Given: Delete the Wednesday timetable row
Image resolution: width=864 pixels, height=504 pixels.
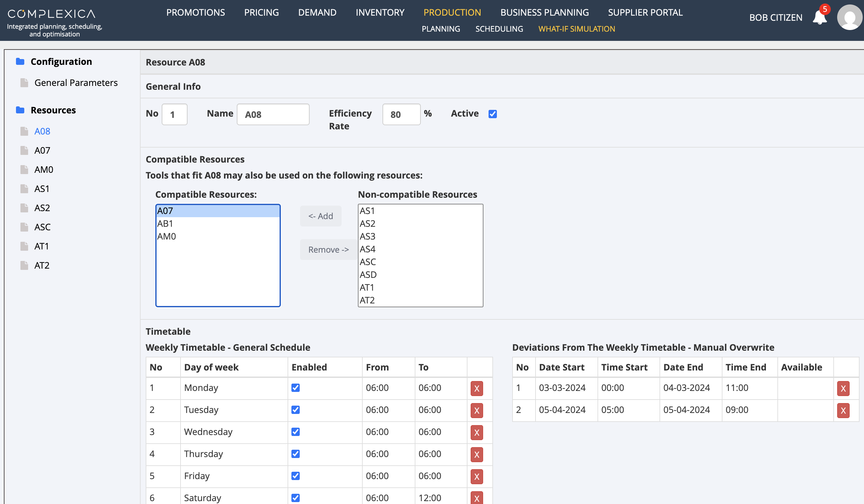Looking at the screenshot, I should point(476,432).
